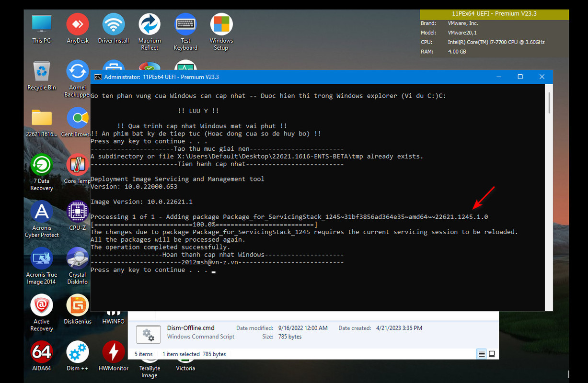The width and height of the screenshot is (588, 383).
Task: Open the Dism ++ shortcut
Action: [x=78, y=357]
